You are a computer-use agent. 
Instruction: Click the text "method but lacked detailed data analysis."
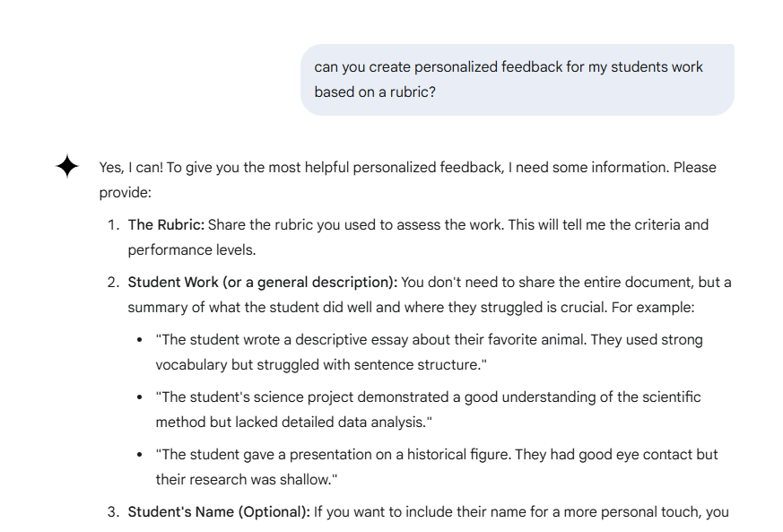293,423
